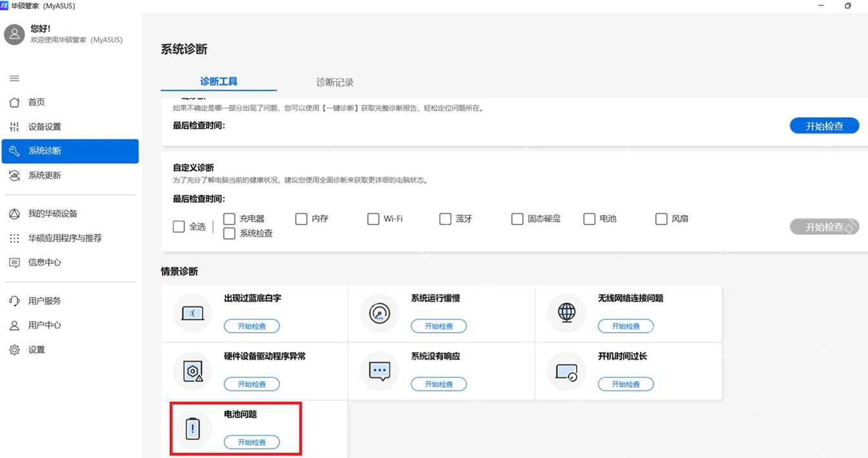The width and height of the screenshot is (868, 458).
Task: Click the driver warning icon for 硬件设备驱动程序异常
Action: click(192, 371)
